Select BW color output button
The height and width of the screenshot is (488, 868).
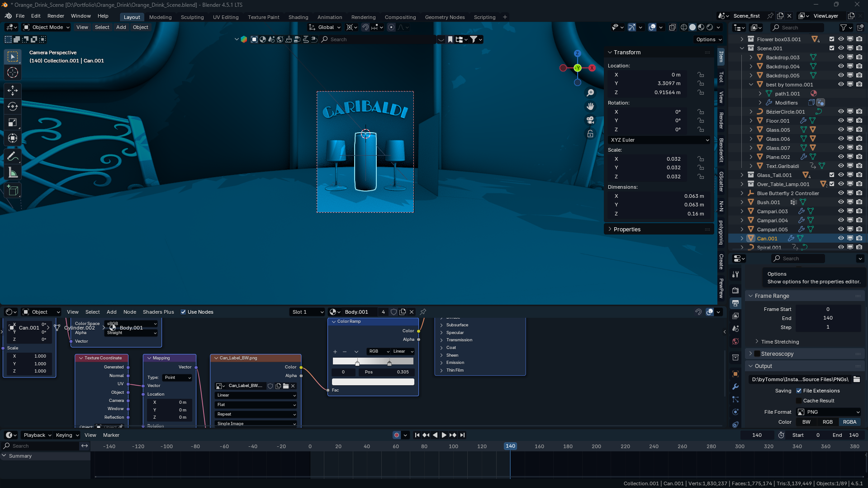click(x=806, y=422)
